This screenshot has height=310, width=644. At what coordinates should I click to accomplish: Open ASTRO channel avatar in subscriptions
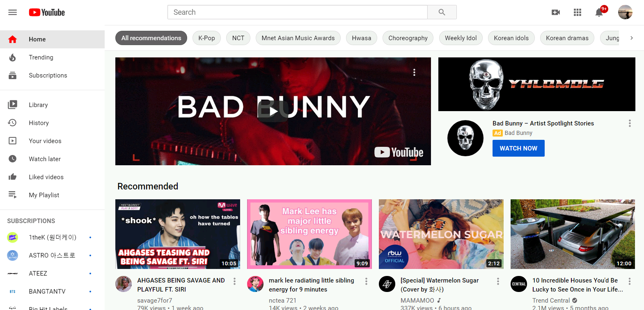[x=13, y=255]
